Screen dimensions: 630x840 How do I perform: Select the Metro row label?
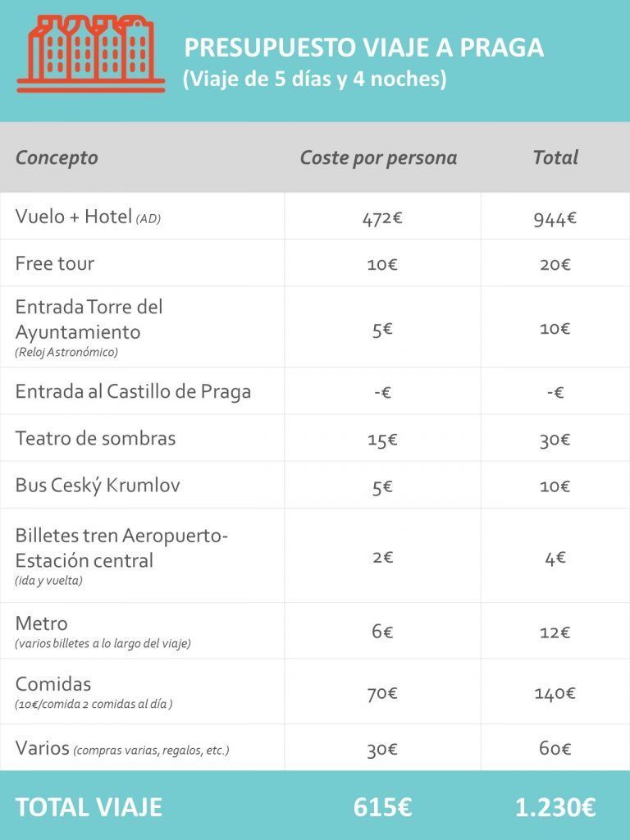(x=42, y=623)
